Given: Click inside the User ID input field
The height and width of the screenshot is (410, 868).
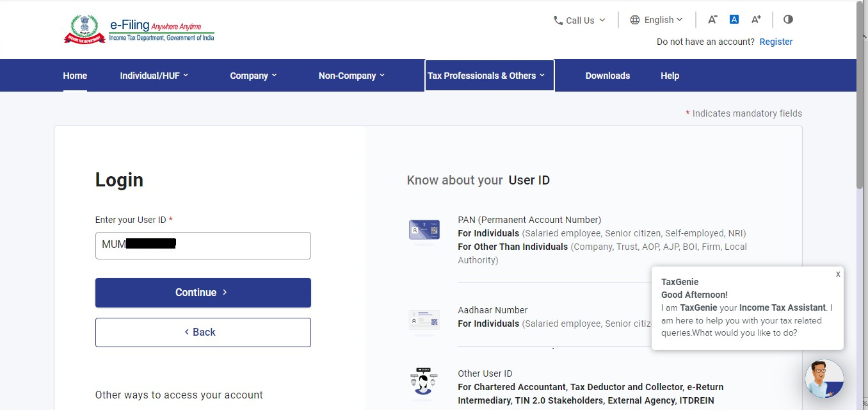Looking at the screenshot, I should [202, 245].
